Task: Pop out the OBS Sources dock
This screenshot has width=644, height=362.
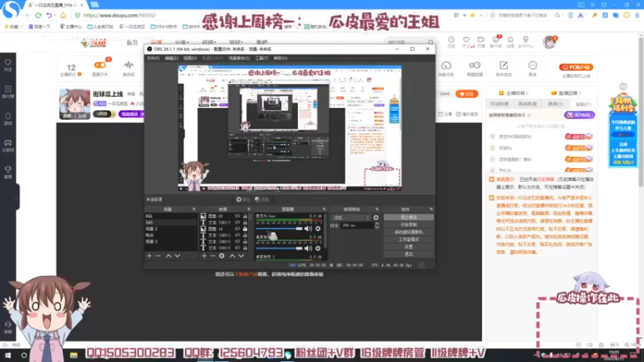Action: (x=249, y=209)
